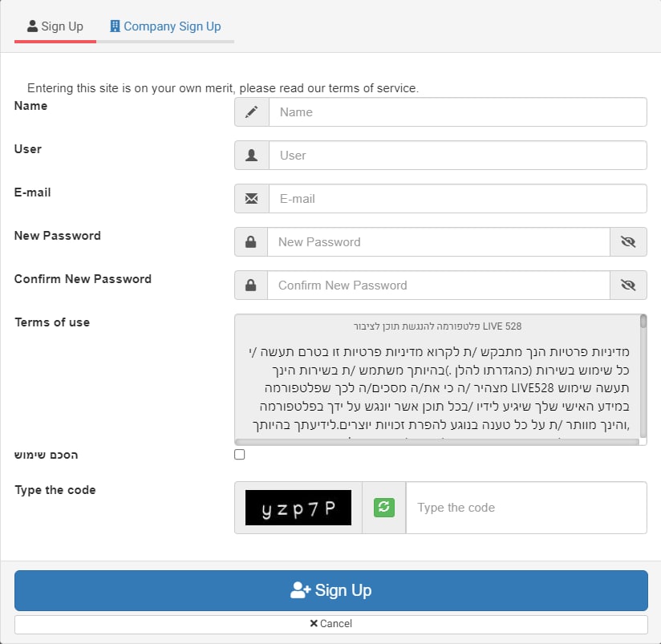Check the terms agreement checkbox
Screen dimensions: 661x644
click(x=240, y=455)
